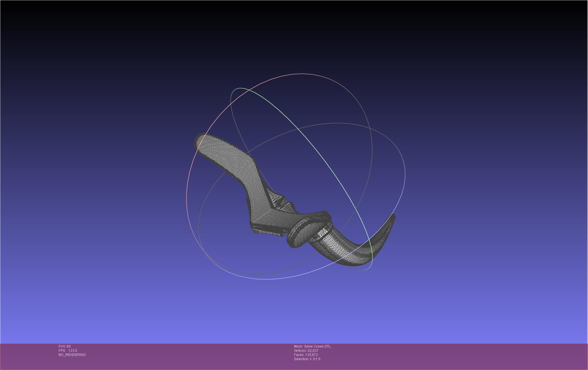Click the pointed tip of the curved blade

coord(394,216)
